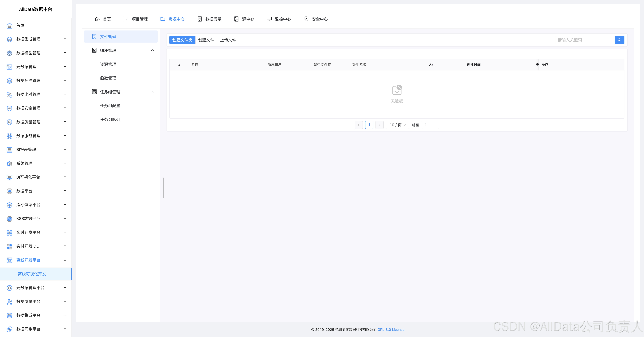644x337 pixels.
Task: Click the home icon in the left sidebar
Action: [9, 25]
